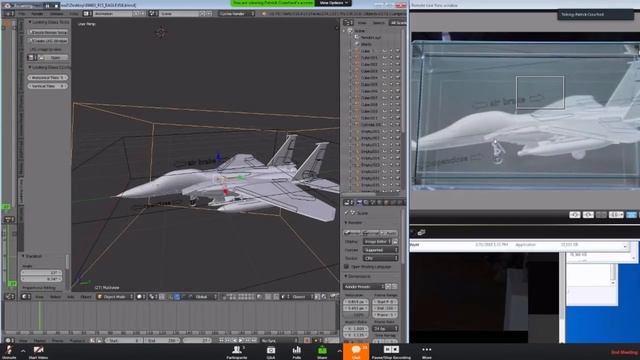Screen dimensions: 640x360
Task: Open the Select menu in viewport header
Action: click(56, 297)
